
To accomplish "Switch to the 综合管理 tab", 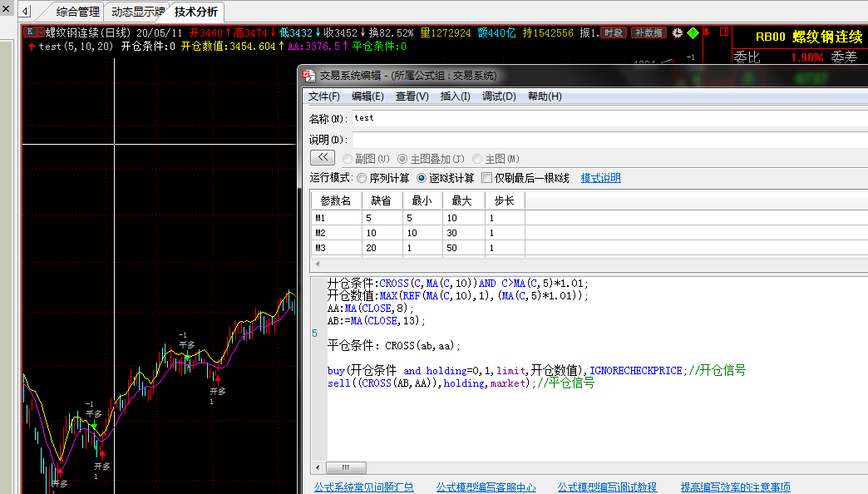I will tap(78, 12).
